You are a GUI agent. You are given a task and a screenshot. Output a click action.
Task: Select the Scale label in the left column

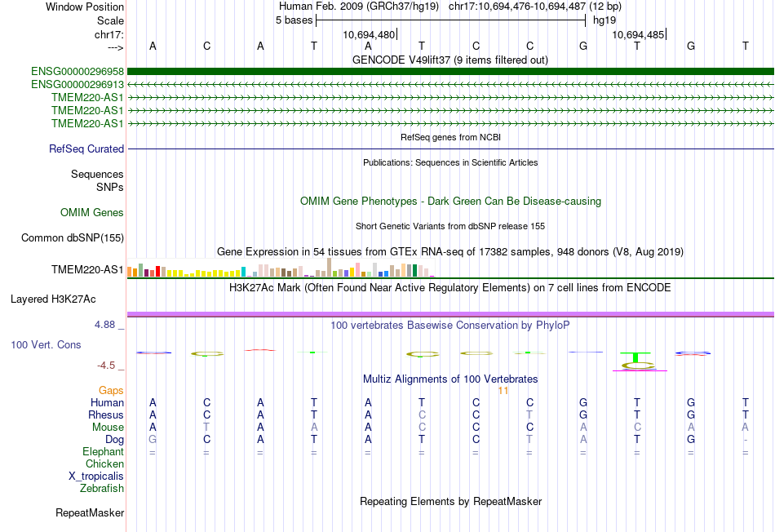[x=110, y=20]
